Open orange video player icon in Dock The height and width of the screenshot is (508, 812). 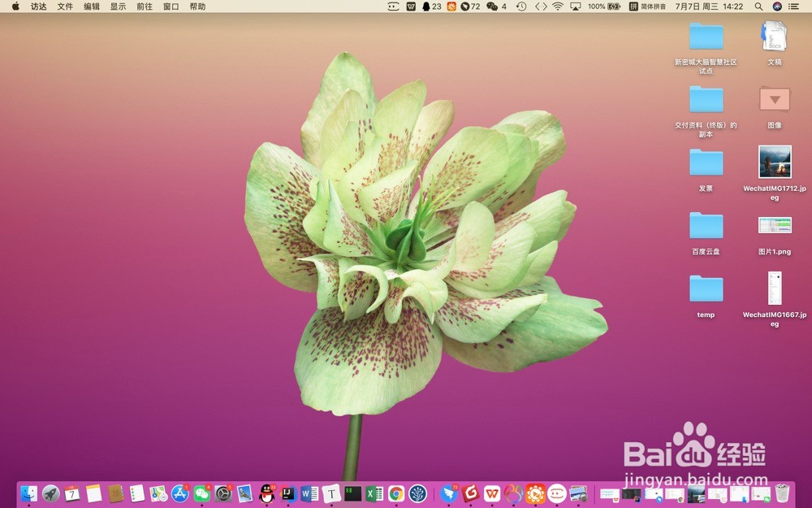coord(535,493)
